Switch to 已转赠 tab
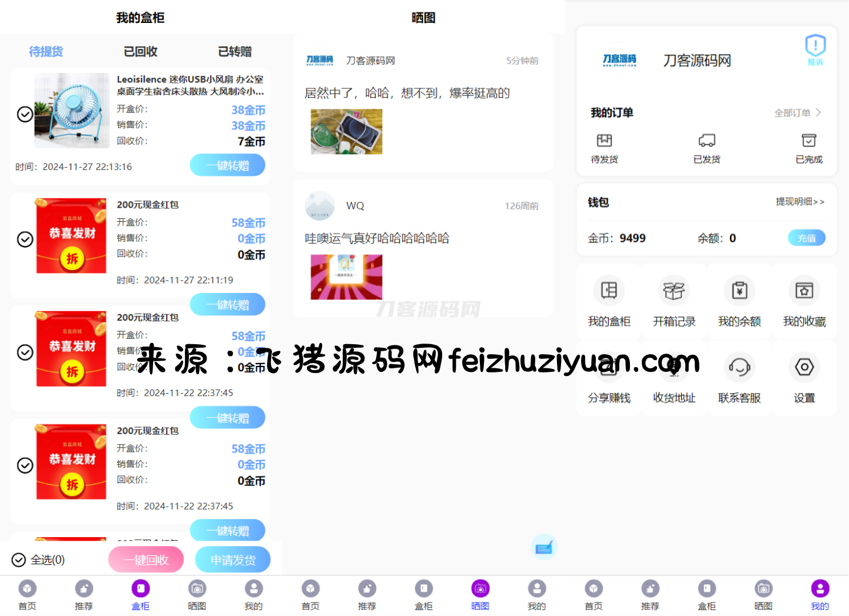 point(234,52)
